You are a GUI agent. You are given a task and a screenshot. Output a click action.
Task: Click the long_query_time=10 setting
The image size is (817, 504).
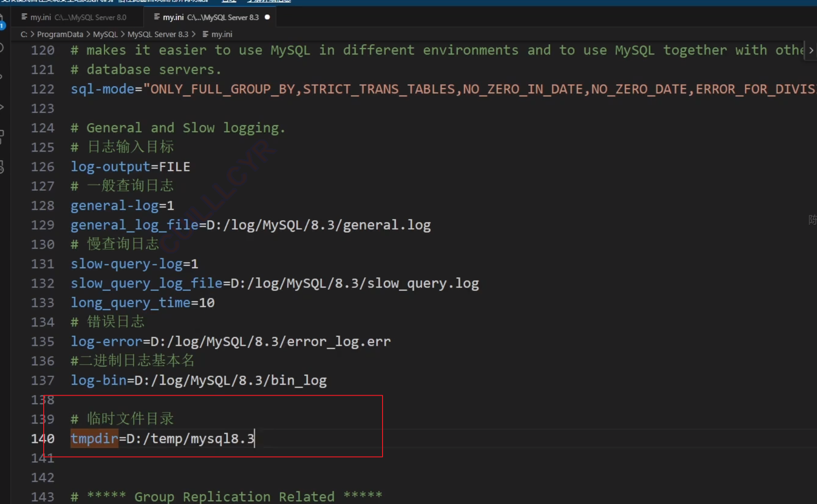(143, 303)
